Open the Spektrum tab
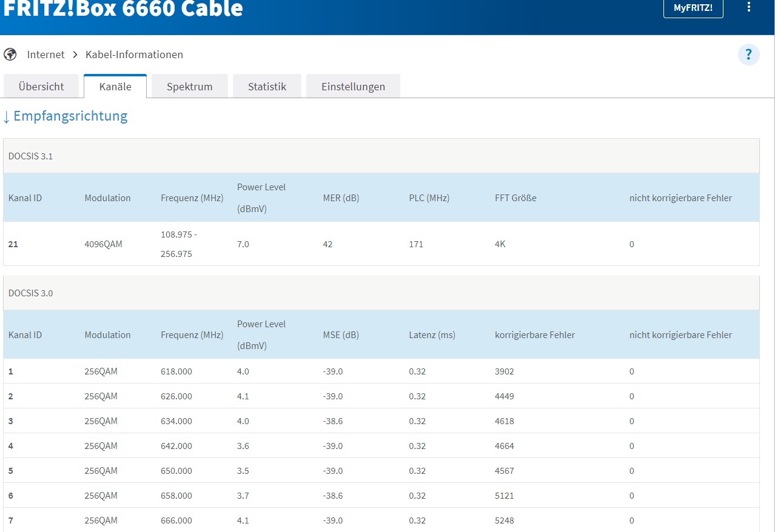775x532 pixels. 190,87
